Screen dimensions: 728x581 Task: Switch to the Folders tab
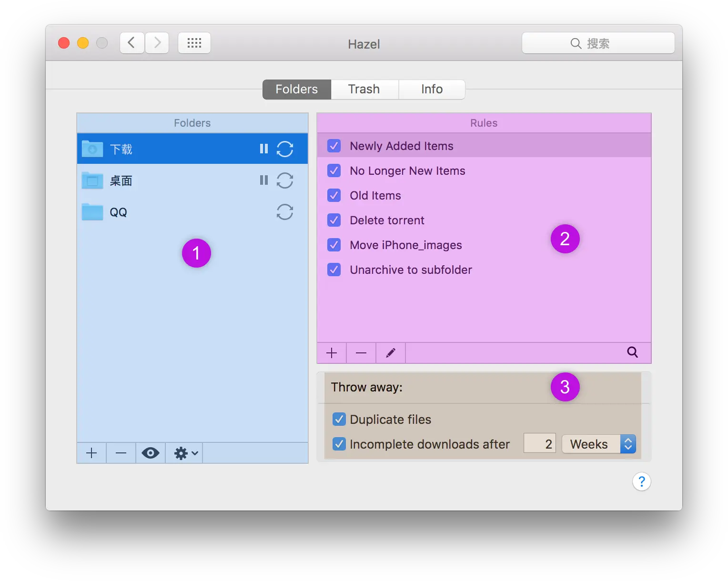297,89
